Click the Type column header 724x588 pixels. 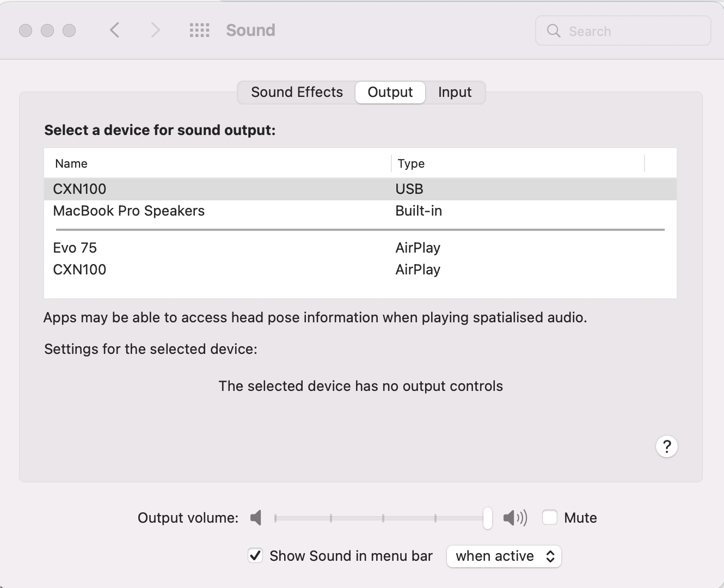(x=411, y=163)
